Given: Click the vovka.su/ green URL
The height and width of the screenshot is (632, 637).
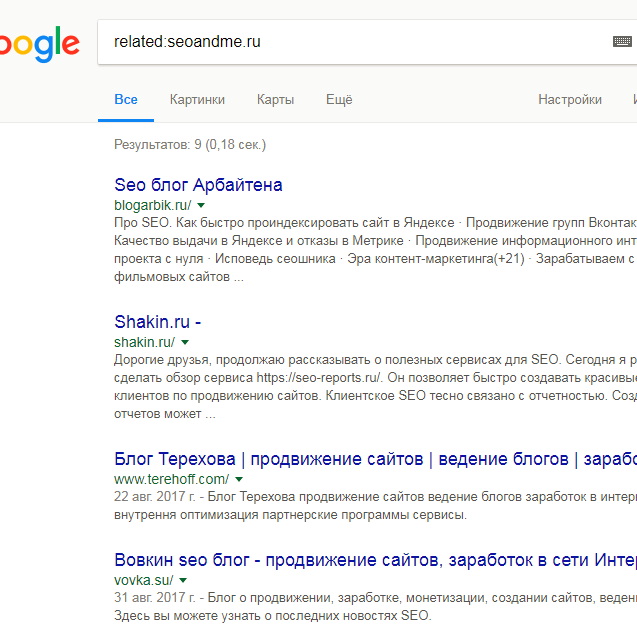Looking at the screenshot, I should click(x=144, y=580).
